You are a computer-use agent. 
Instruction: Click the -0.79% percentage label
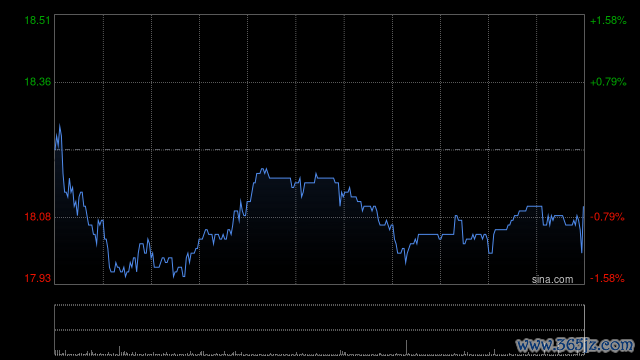(607, 217)
